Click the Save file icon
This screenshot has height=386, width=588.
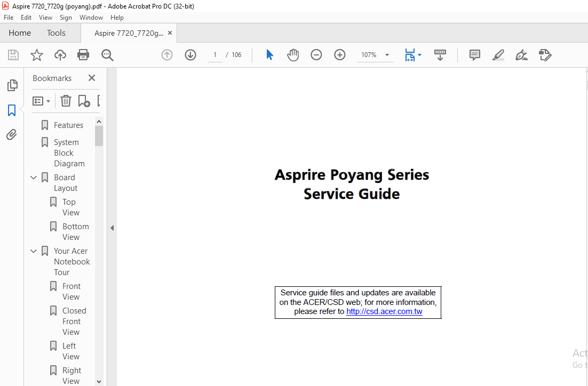[x=13, y=55]
